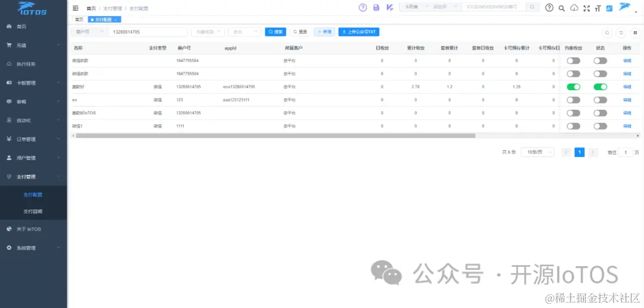Image resolution: width=644 pixels, height=308 pixels.
Task: Enable 状态 switch in the IoTOS row
Action: point(600,113)
